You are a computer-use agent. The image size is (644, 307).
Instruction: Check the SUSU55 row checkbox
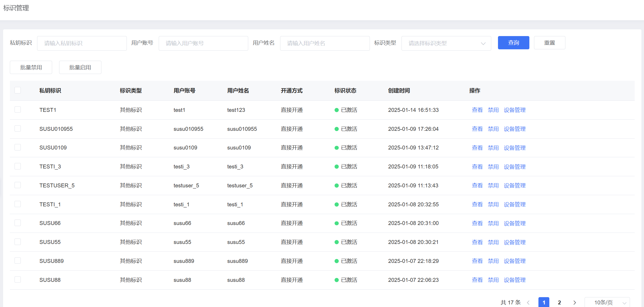point(18,242)
